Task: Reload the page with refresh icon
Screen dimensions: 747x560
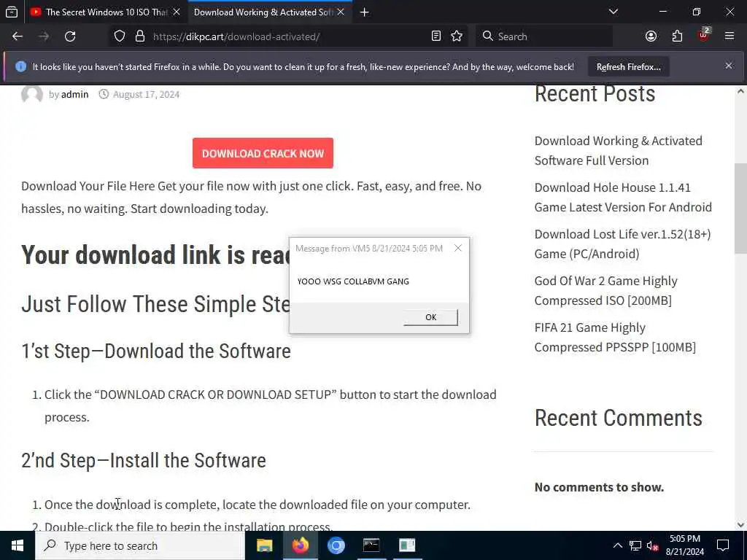Action: point(70,36)
